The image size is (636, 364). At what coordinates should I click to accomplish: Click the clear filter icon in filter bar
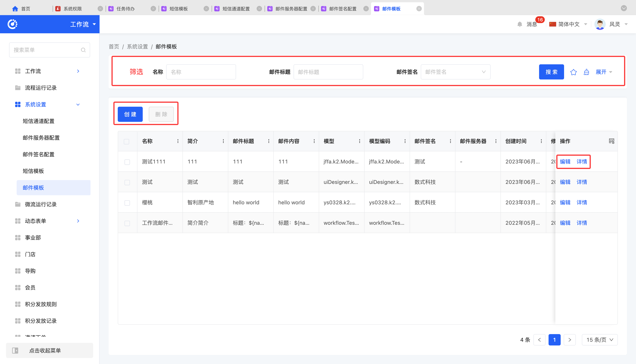coord(586,72)
